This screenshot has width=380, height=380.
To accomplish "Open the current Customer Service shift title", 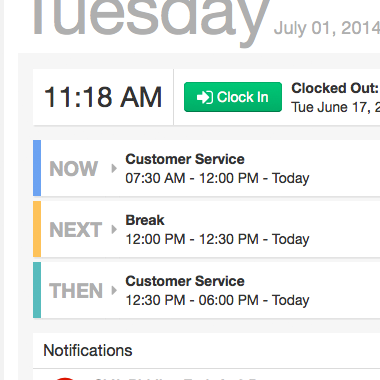I will [x=185, y=159].
